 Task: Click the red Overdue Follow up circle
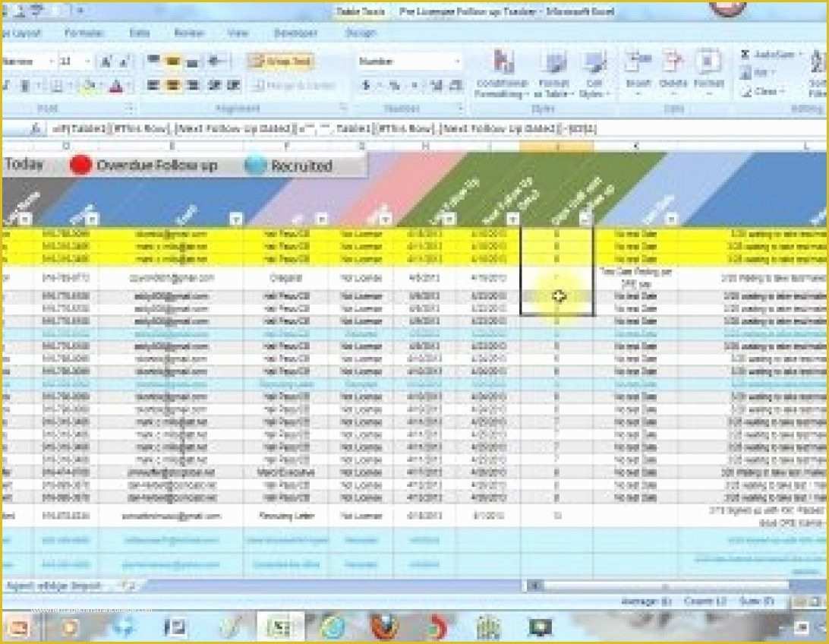pos(80,166)
